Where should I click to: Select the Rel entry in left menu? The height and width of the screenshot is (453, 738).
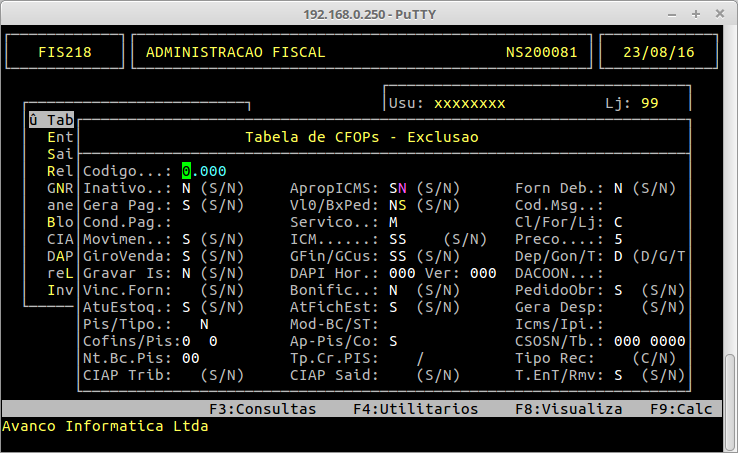60,171
